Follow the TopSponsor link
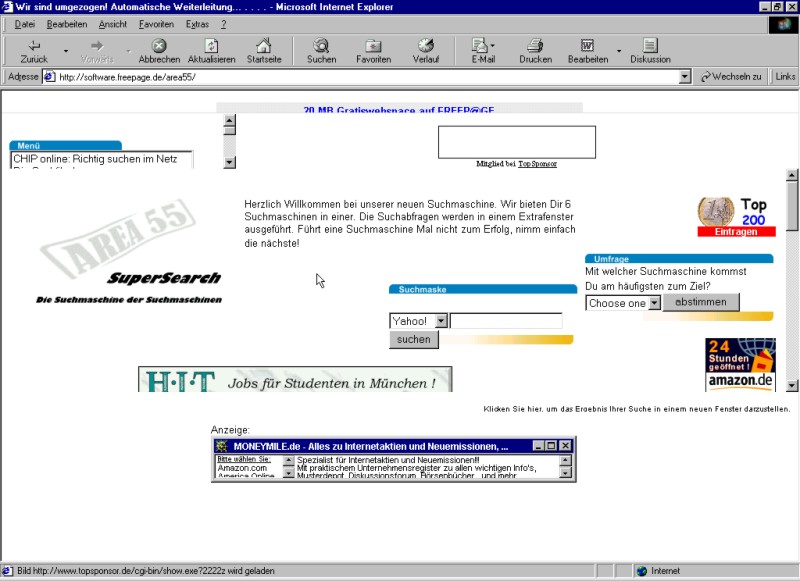Viewport: 800px width, 581px height. point(537,164)
